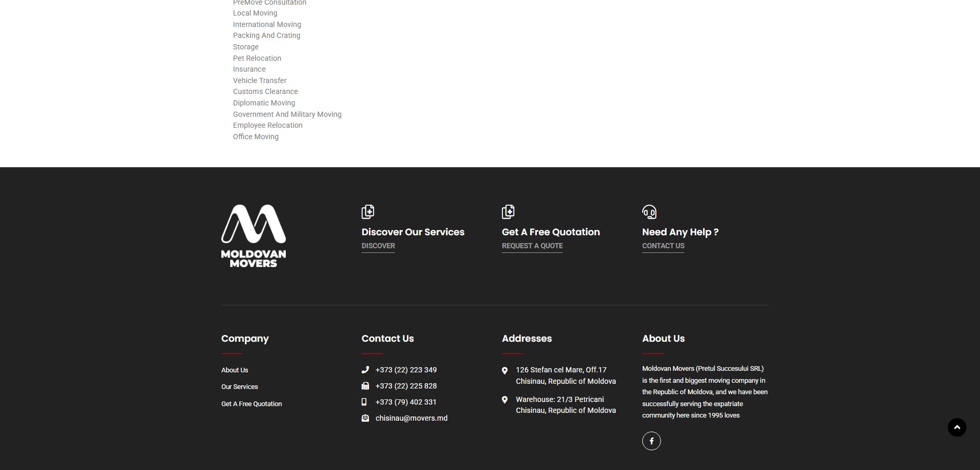Open Government And Military Moving link

click(x=287, y=114)
